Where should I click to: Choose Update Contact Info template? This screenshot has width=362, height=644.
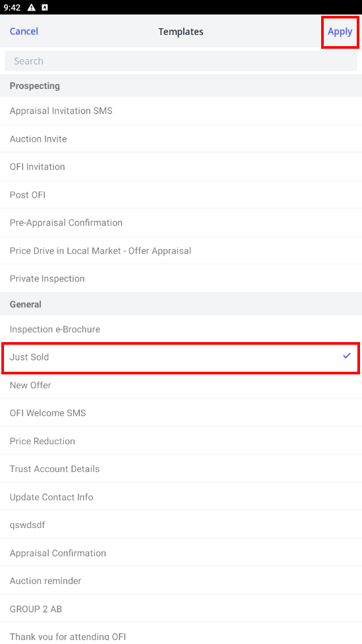pos(181,497)
